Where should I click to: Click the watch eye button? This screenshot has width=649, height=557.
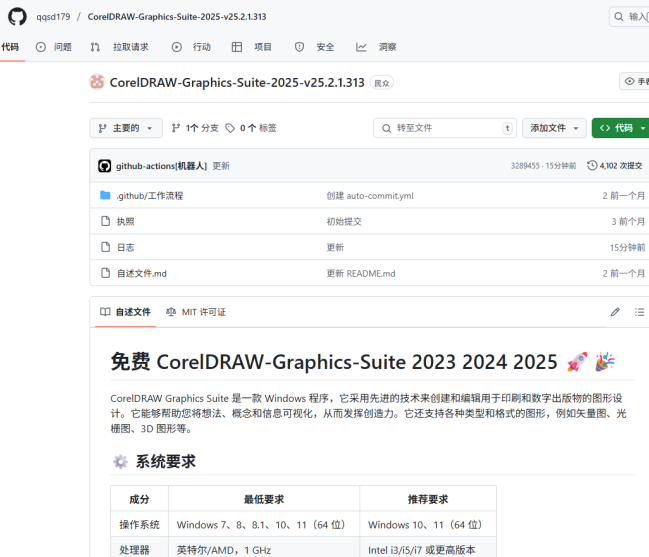click(635, 81)
